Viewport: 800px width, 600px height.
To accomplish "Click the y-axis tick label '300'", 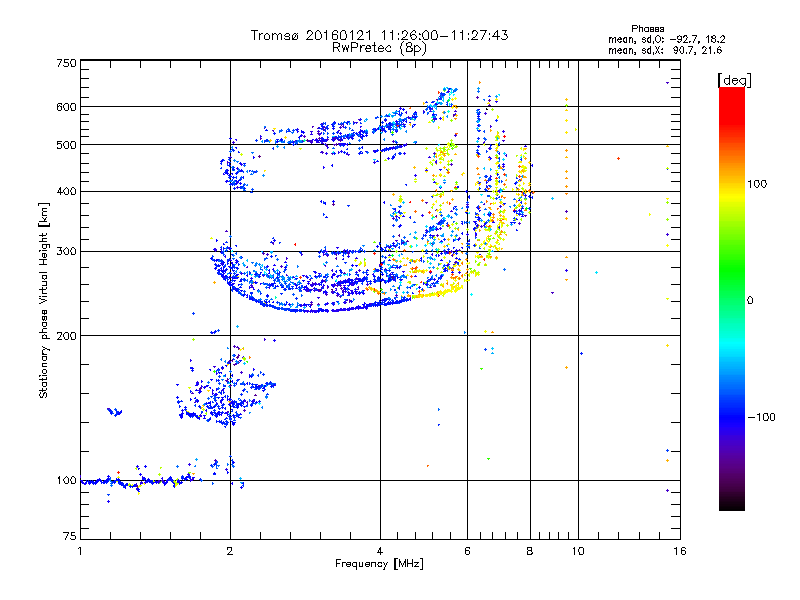I will click(66, 252).
